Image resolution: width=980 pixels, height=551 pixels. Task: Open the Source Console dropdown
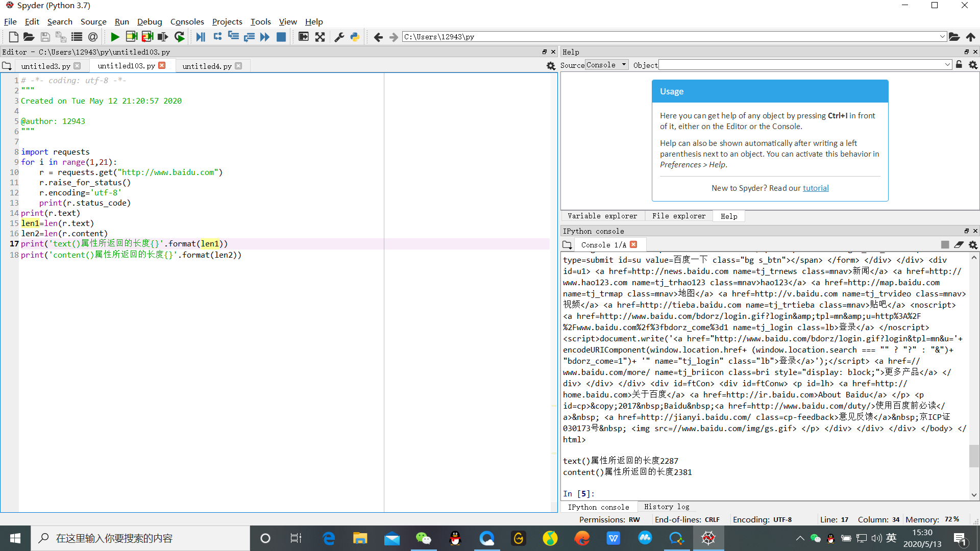(x=606, y=65)
